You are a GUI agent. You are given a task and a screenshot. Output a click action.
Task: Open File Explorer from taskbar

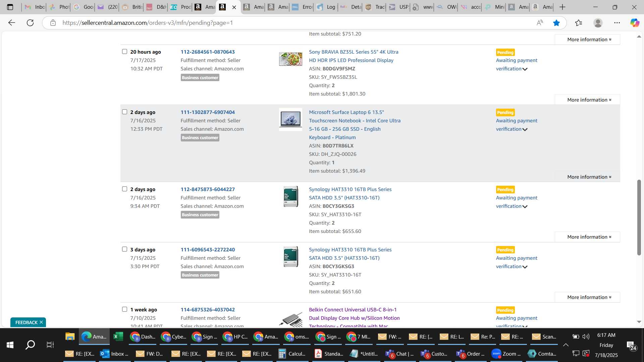(x=70, y=337)
